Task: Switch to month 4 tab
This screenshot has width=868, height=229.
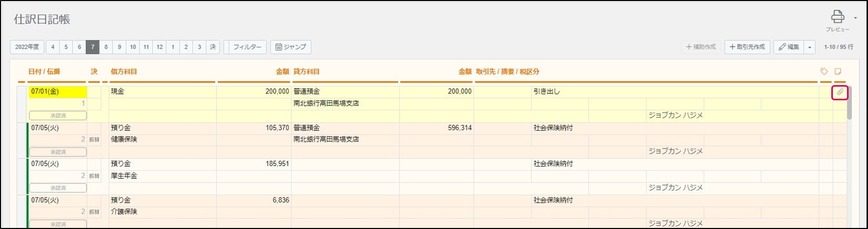Action: click(52, 47)
